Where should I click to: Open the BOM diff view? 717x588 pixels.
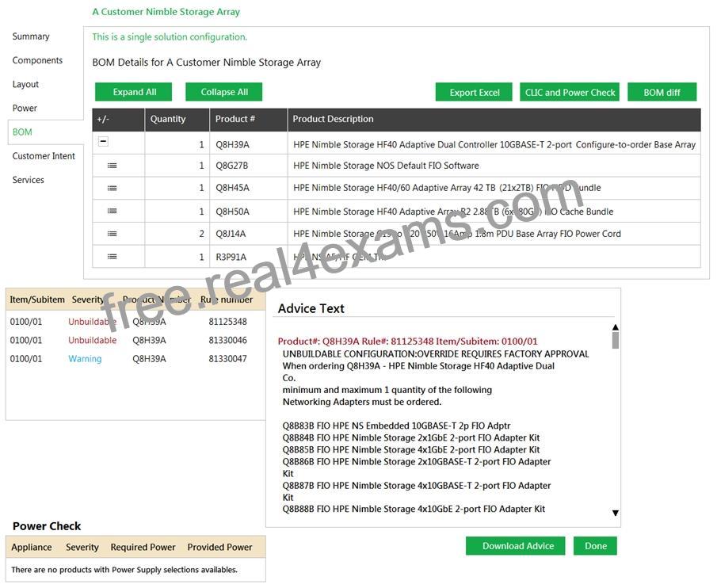click(662, 93)
